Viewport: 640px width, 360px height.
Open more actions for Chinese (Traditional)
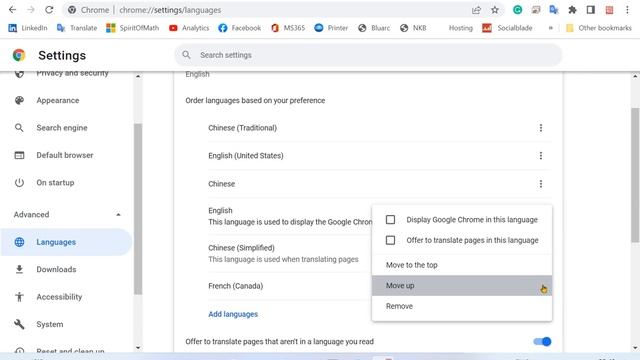[541, 128]
